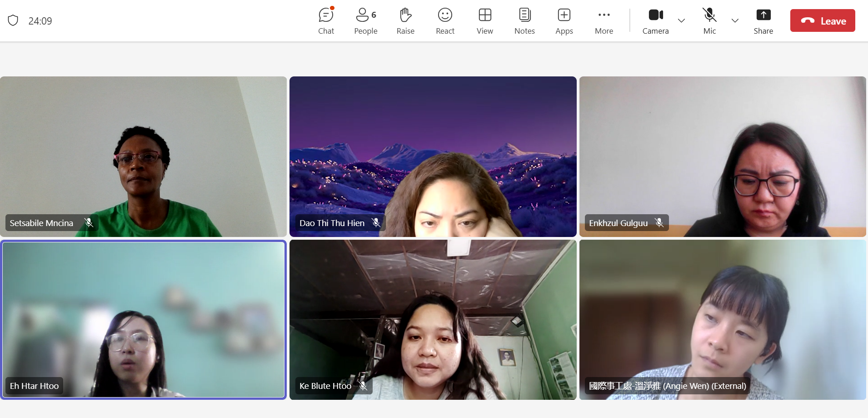The height and width of the screenshot is (418, 868).
Task: Unmute the Mic
Action: (709, 21)
